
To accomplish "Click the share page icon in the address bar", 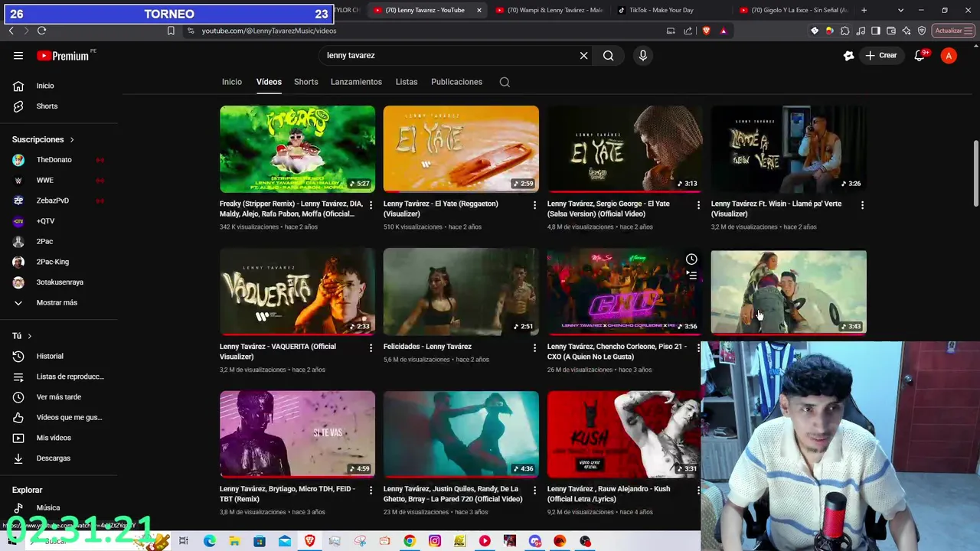I will 688,31.
